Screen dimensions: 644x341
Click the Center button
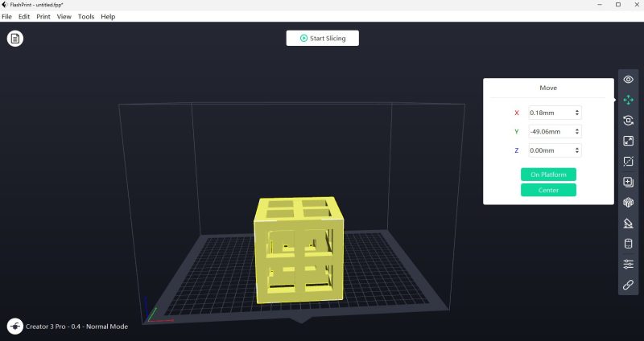548,190
